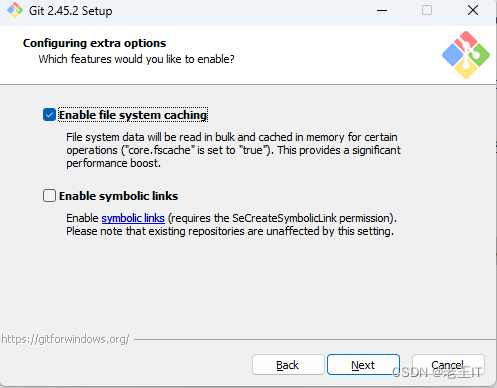The height and width of the screenshot is (388, 497).
Task: Go to the next setup page
Action: coord(363,365)
